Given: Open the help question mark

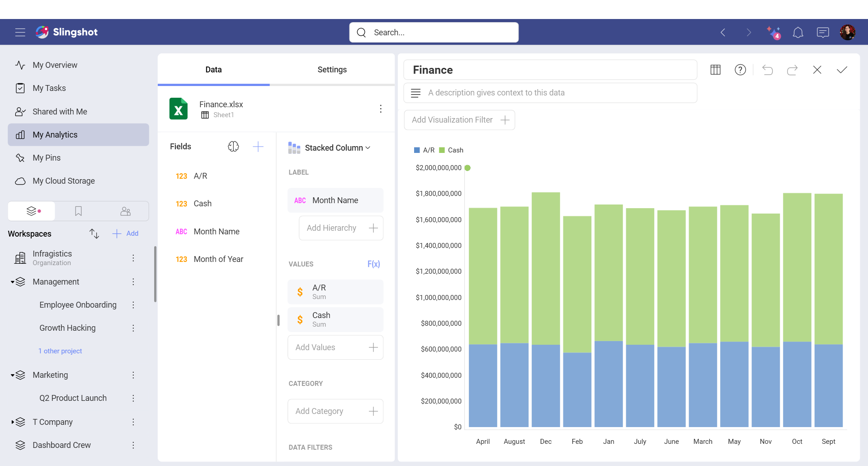Looking at the screenshot, I should click(740, 70).
